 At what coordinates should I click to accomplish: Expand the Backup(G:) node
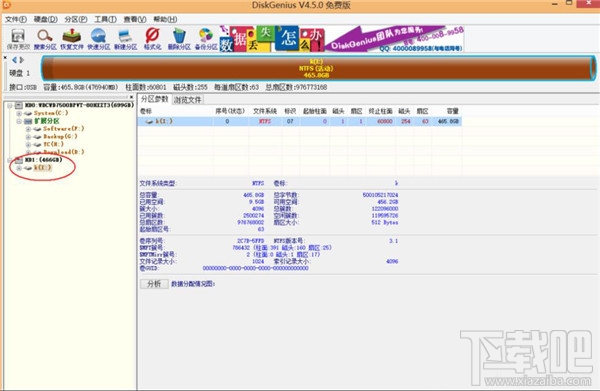28,137
